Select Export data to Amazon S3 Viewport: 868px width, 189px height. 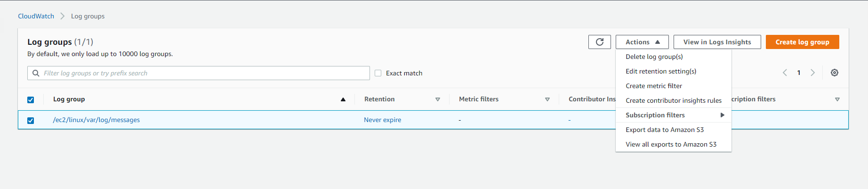tap(664, 130)
